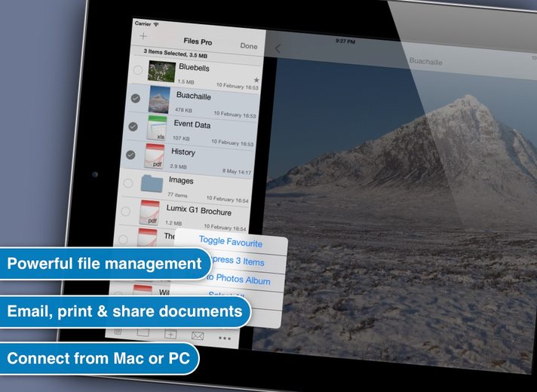
Task: Tap the Done button
Action: click(249, 46)
